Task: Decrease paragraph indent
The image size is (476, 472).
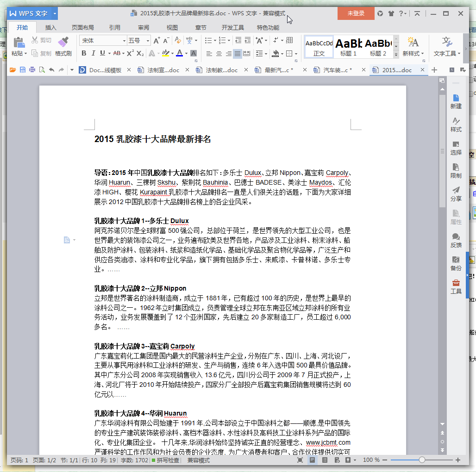Action: 238,40
